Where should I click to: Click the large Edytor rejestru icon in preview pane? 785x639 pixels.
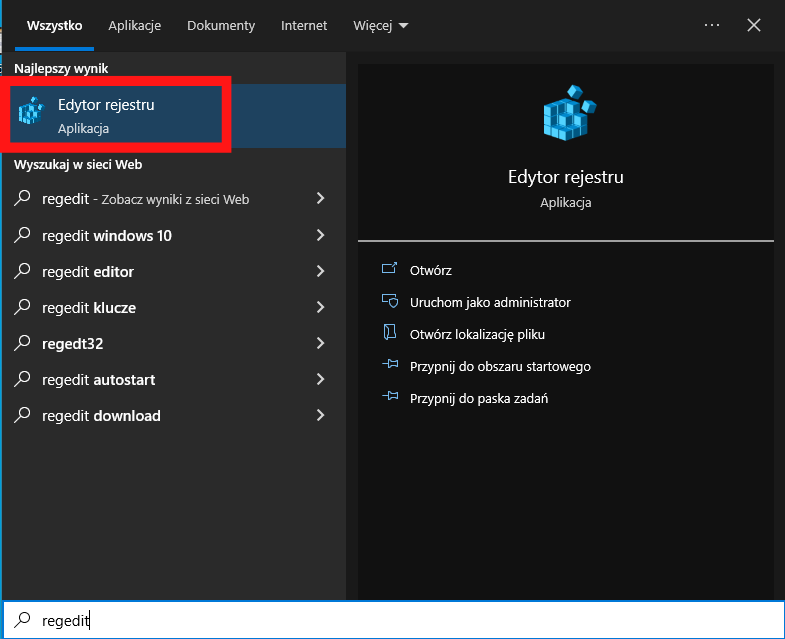click(570, 113)
